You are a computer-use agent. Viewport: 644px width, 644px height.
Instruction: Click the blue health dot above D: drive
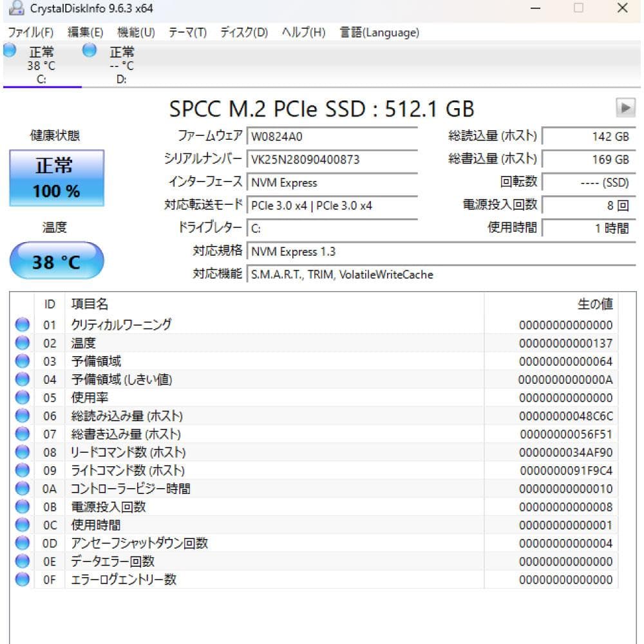click(88, 50)
